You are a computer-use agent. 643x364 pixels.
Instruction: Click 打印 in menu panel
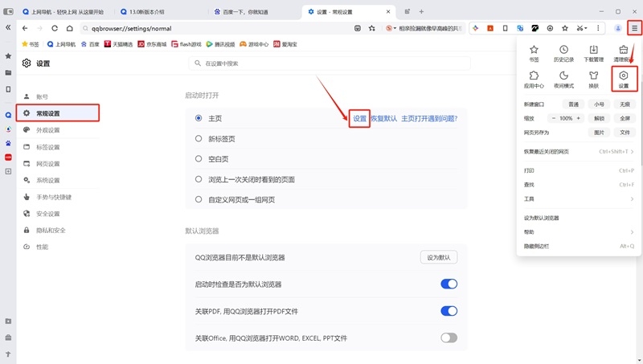tap(579, 170)
